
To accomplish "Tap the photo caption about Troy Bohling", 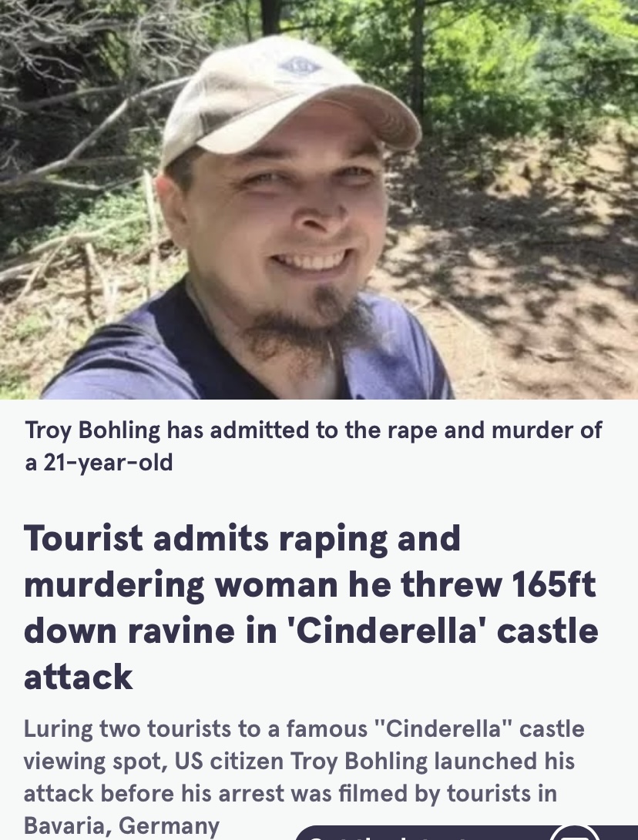I will 313,446.
